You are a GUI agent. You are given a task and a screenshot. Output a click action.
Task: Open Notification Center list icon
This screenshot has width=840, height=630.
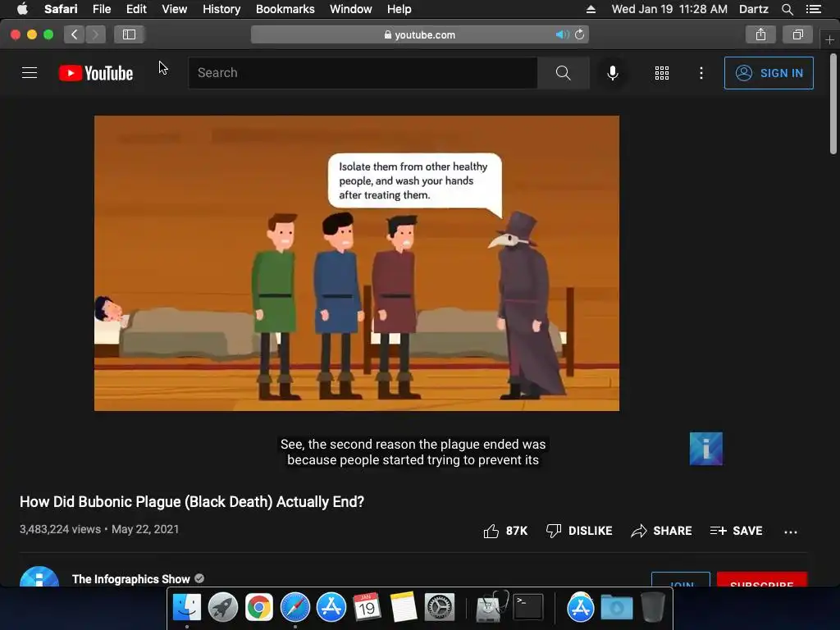(813, 9)
